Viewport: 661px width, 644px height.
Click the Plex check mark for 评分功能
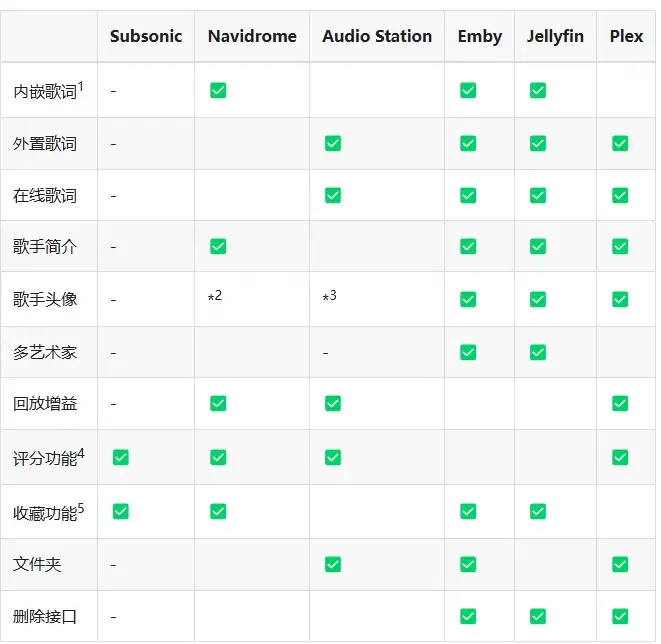(620, 457)
